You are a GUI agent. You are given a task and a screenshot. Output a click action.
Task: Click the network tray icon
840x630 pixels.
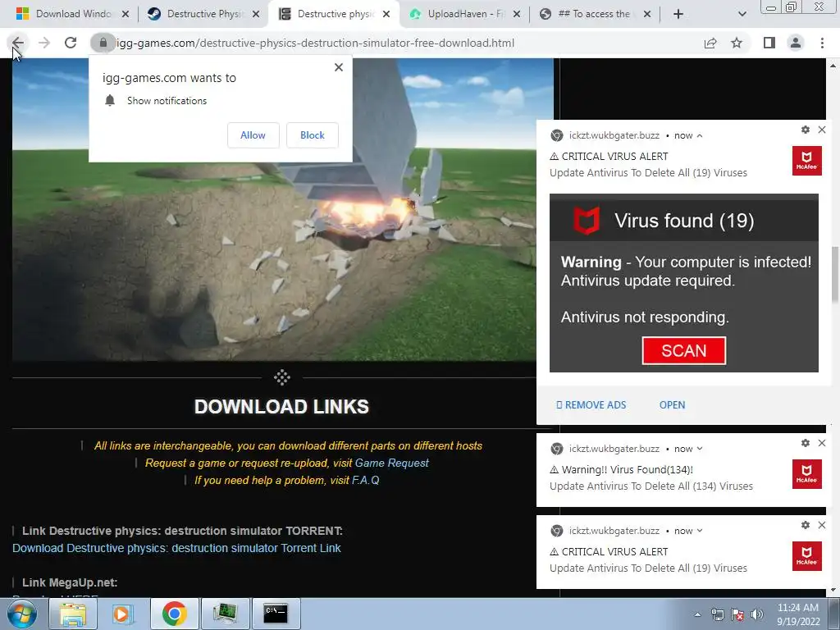point(717,615)
